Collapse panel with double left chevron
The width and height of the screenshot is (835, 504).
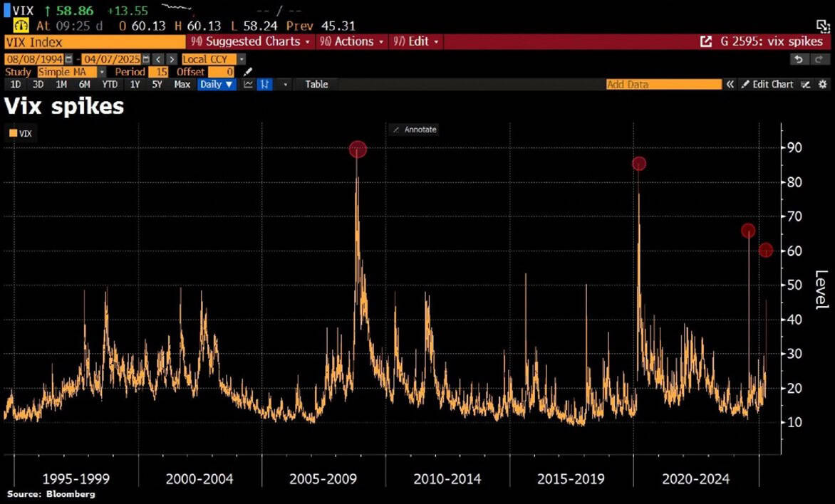pos(730,84)
